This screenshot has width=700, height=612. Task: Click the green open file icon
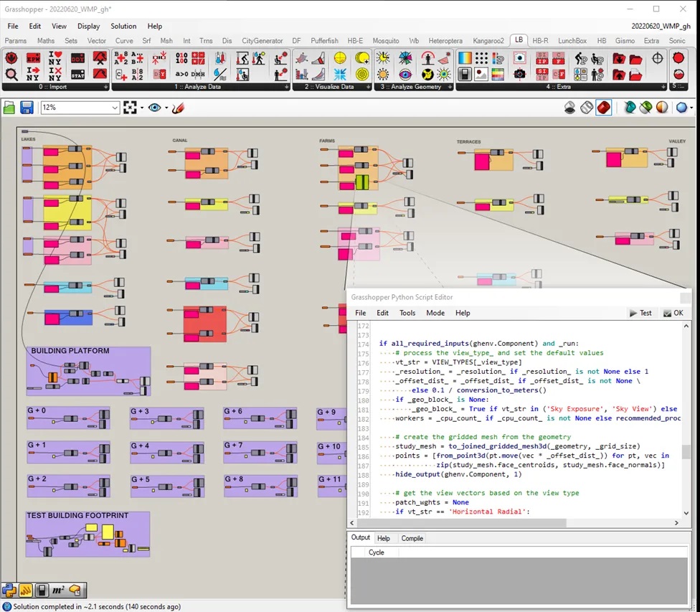coord(9,108)
